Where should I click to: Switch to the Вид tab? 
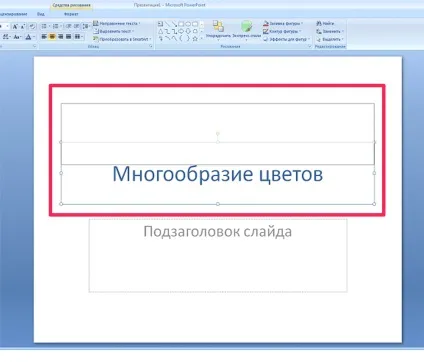(41, 14)
